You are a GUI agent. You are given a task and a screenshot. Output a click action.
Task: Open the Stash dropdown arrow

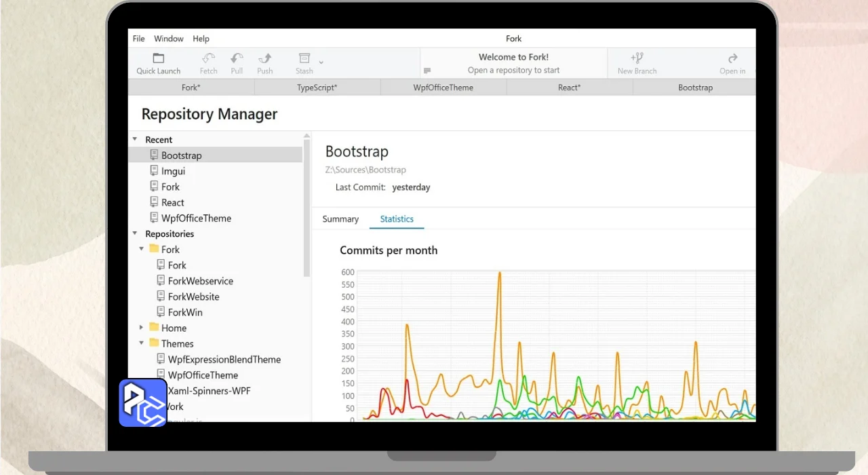click(321, 62)
